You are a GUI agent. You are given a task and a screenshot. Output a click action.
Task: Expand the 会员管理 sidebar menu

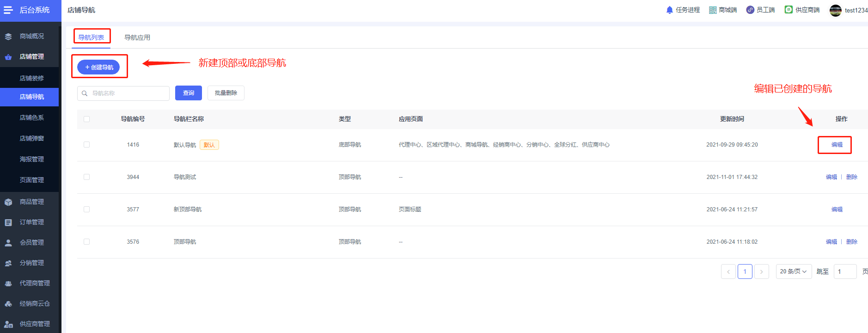click(31, 242)
